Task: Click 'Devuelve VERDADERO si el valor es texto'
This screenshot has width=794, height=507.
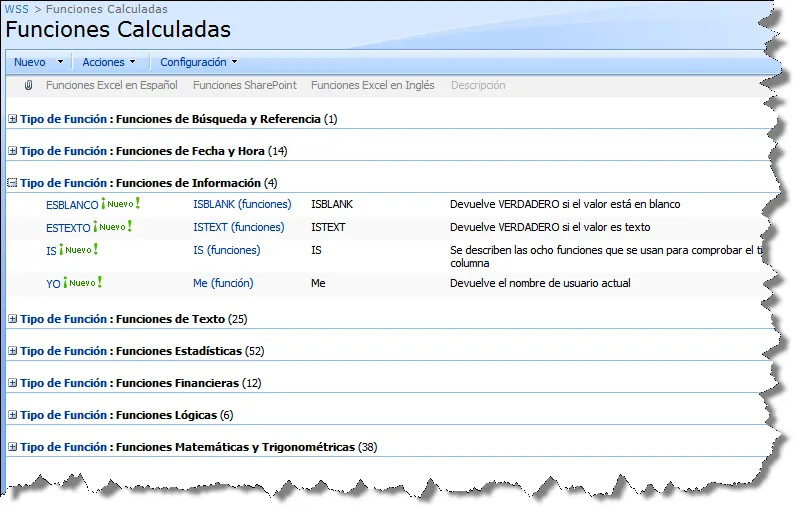Action: [x=550, y=227]
